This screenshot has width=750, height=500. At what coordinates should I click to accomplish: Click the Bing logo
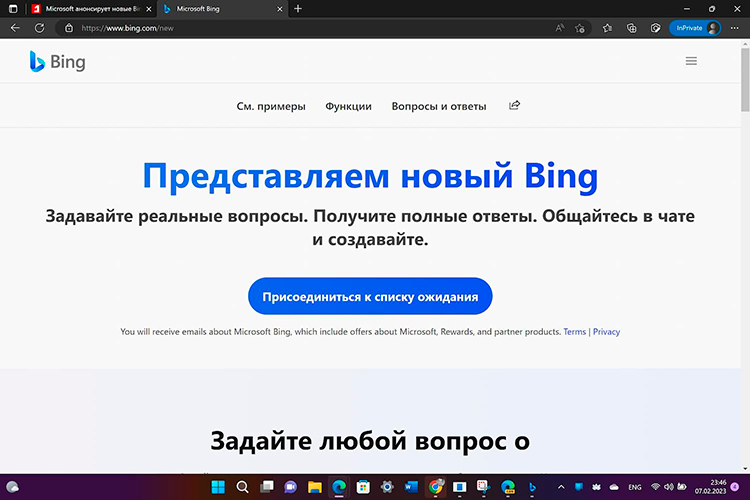click(x=57, y=62)
